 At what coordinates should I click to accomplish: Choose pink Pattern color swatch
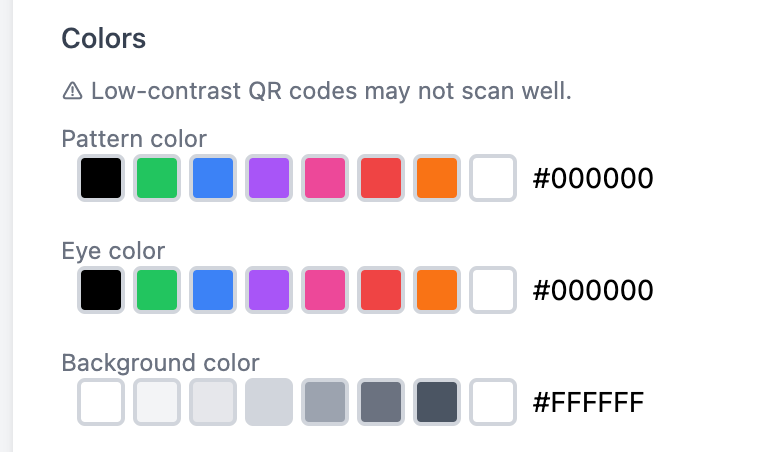[325, 178]
